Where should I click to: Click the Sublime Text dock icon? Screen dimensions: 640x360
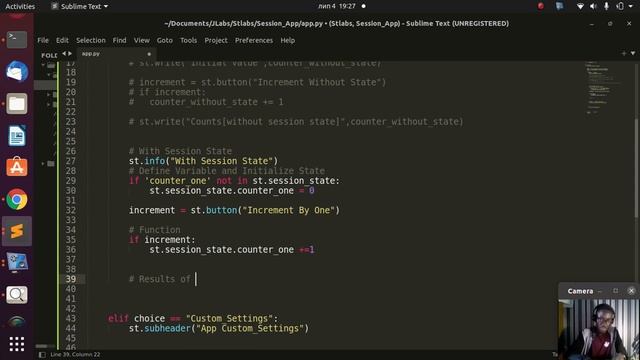pyautogui.click(x=17, y=231)
